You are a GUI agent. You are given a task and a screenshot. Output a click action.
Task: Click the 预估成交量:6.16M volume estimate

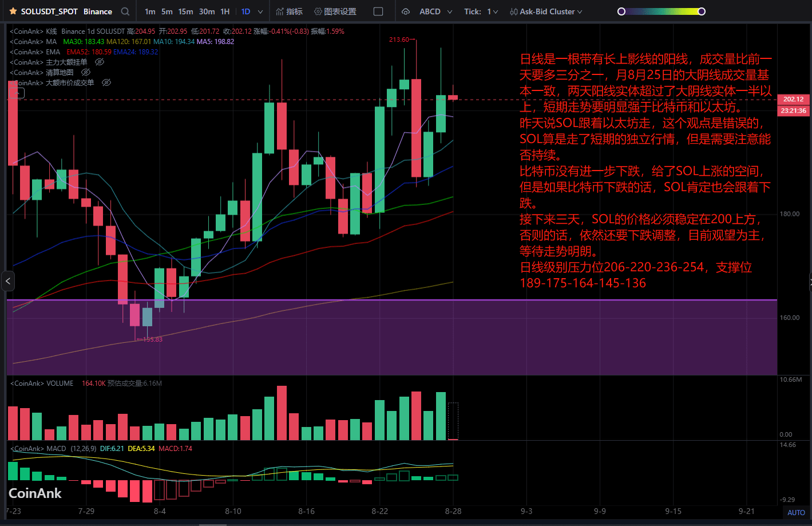point(134,383)
